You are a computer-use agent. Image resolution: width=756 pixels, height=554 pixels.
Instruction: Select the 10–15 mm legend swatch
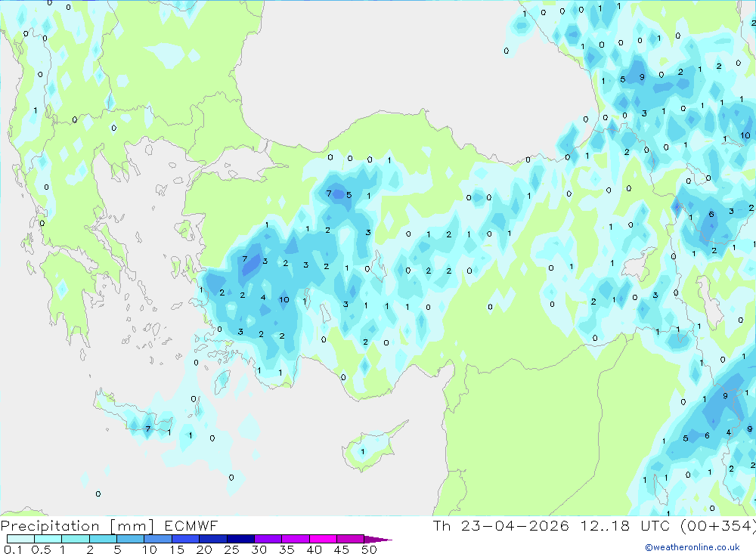[x=158, y=539]
